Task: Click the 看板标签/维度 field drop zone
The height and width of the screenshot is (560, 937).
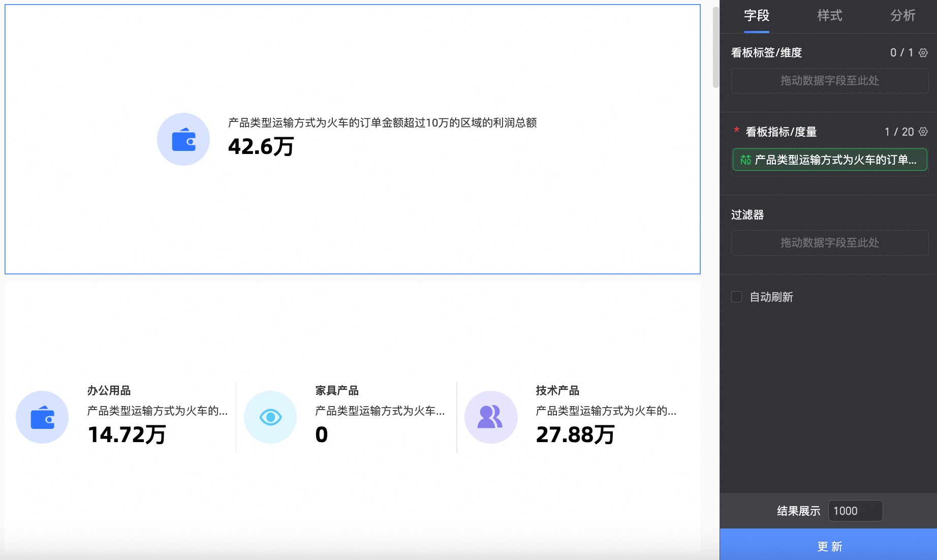Action: [830, 81]
